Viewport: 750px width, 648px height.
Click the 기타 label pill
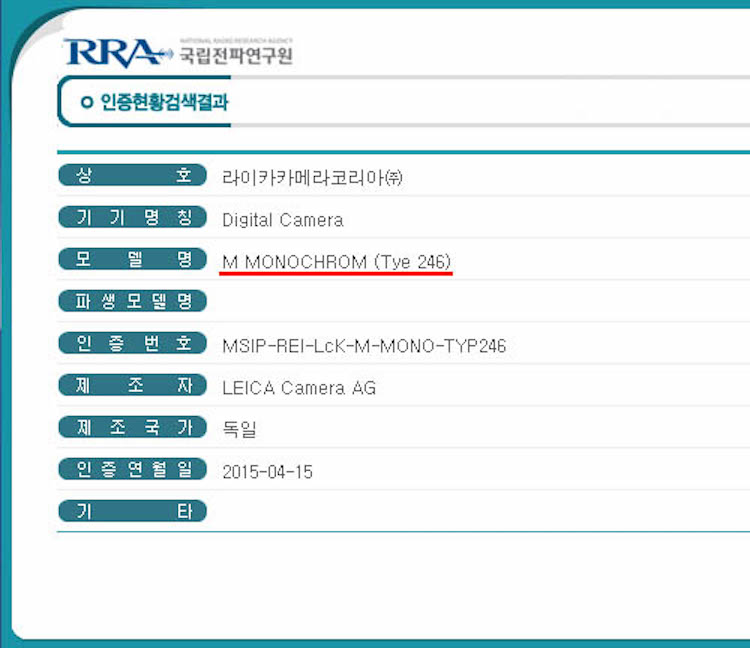pyautogui.click(x=132, y=512)
